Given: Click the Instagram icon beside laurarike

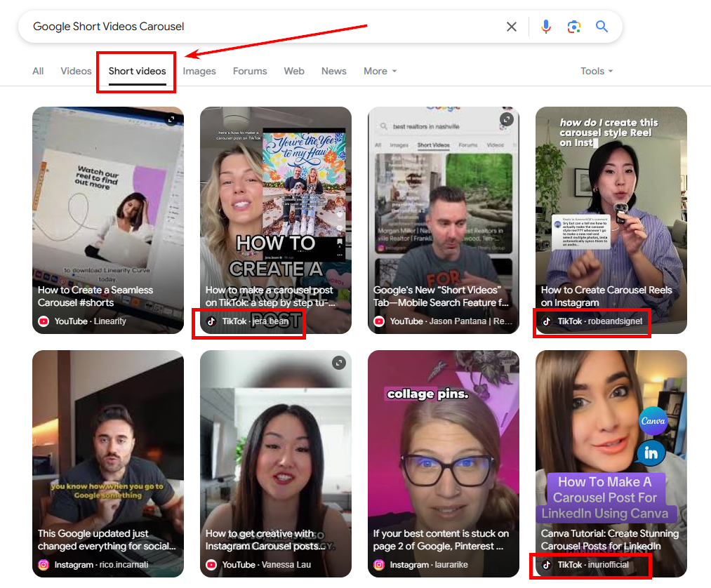Looking at the screenshot, I should [x=379, y=565].
